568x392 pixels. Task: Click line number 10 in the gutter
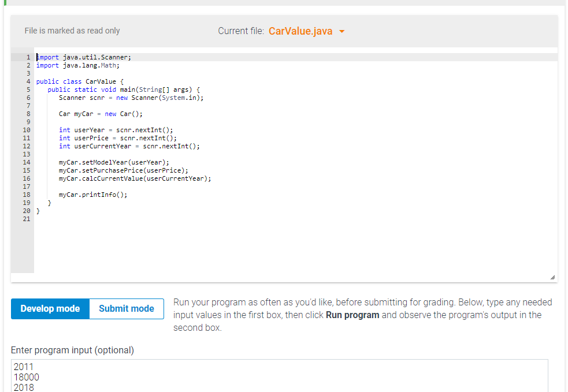(x=26, y=129)
